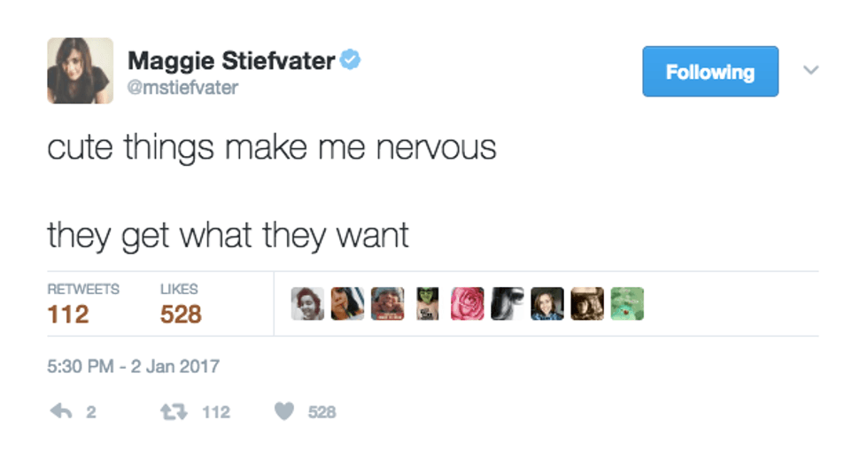Click the reply count number 2
The width and height of the screenshot is (868, 459).
point(91,412)
